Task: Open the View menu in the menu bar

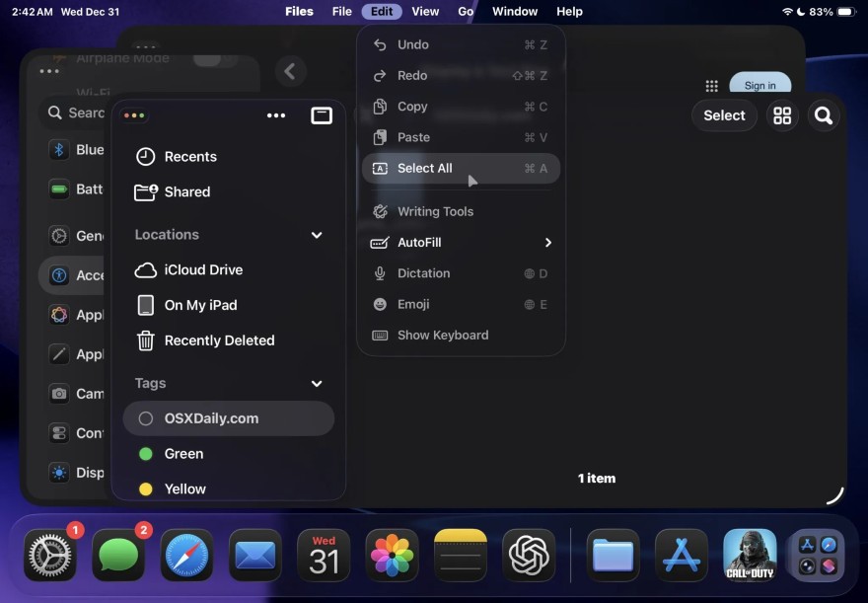Action: click(425, 12)
